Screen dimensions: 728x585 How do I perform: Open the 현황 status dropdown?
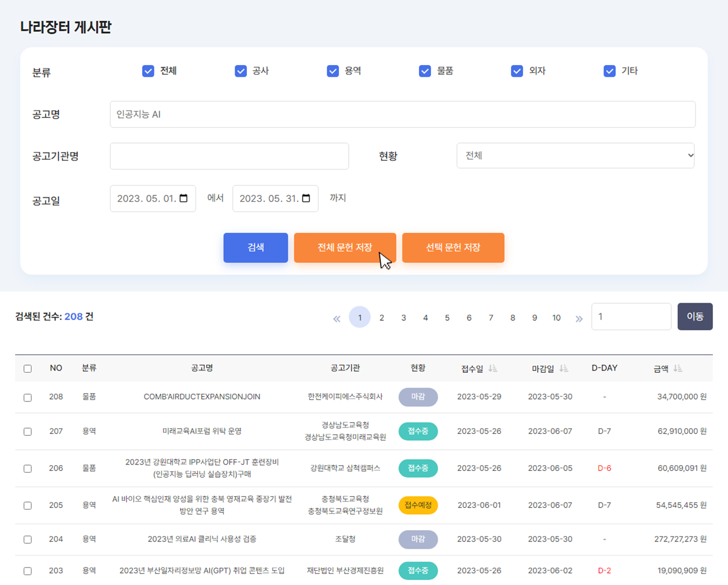(x=575, y=155)
